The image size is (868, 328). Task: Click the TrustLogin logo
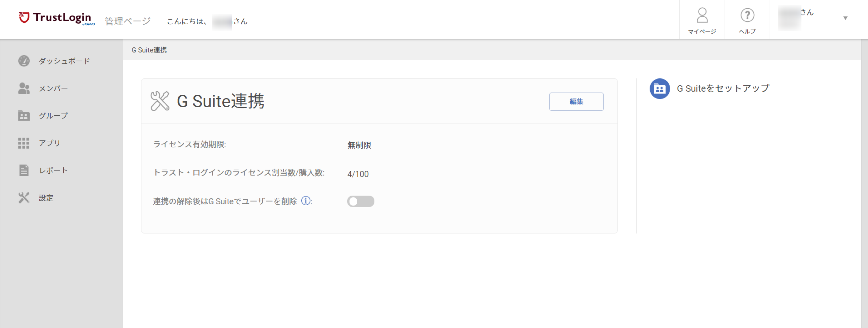point(57,18)
